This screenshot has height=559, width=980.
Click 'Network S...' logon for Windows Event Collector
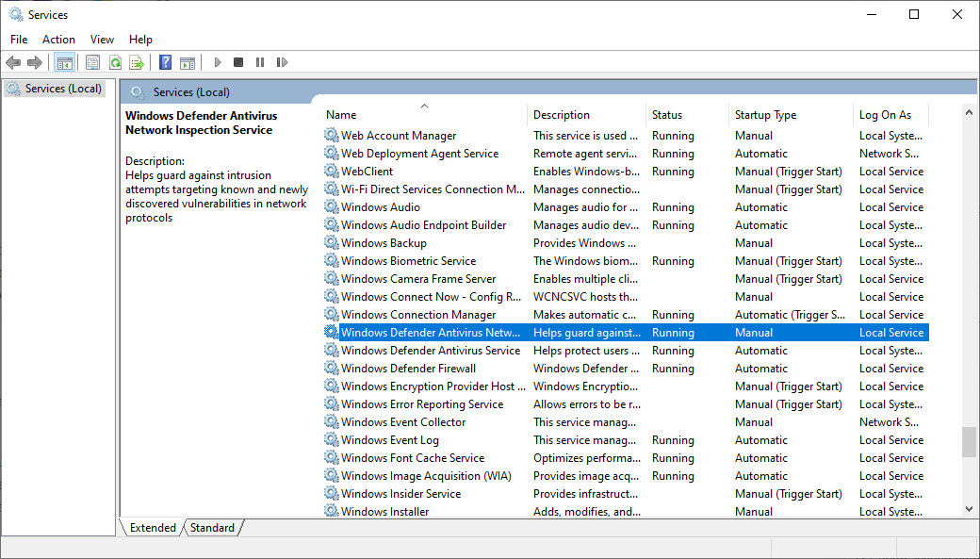[889, 422]
